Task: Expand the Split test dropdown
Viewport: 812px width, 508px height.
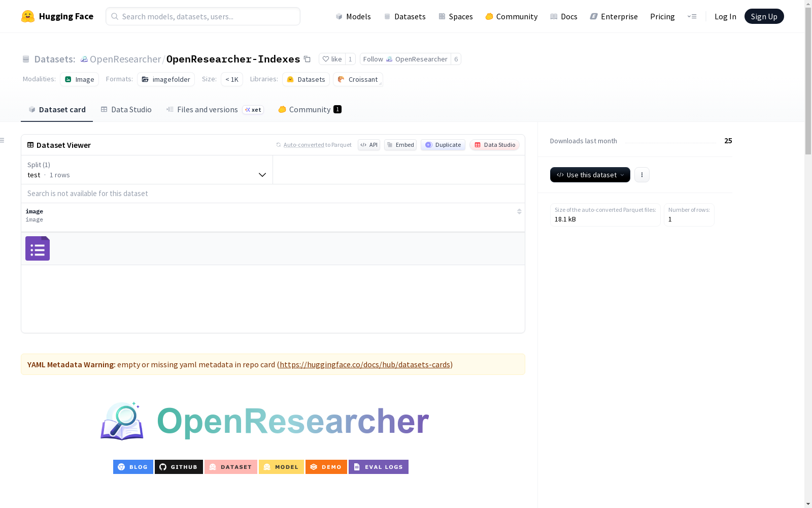Action: (147, 170)
